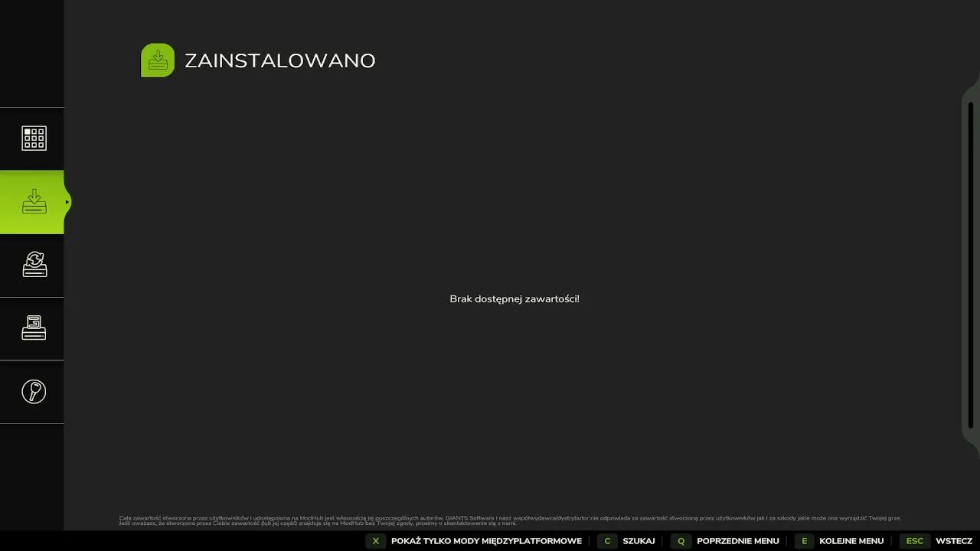Go to Poprzednie menu
Image resolution: width=980 pixels, height=551 pixels.
tap(738, 541)
